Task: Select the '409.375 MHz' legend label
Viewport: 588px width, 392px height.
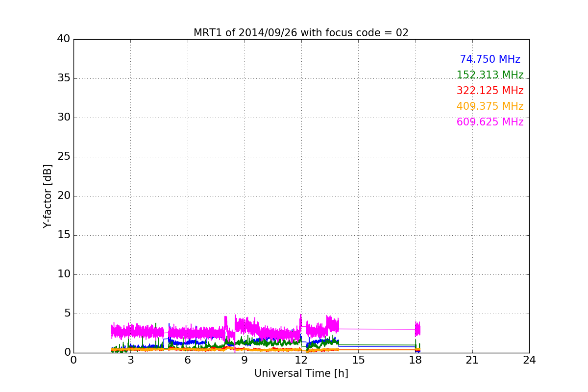Action: [x=490, y=106]
